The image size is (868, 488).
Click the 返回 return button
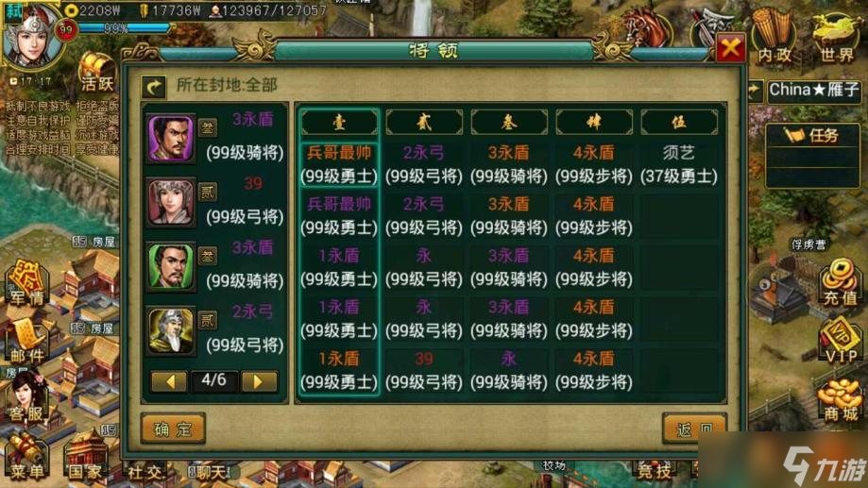(x=695, y=429)
